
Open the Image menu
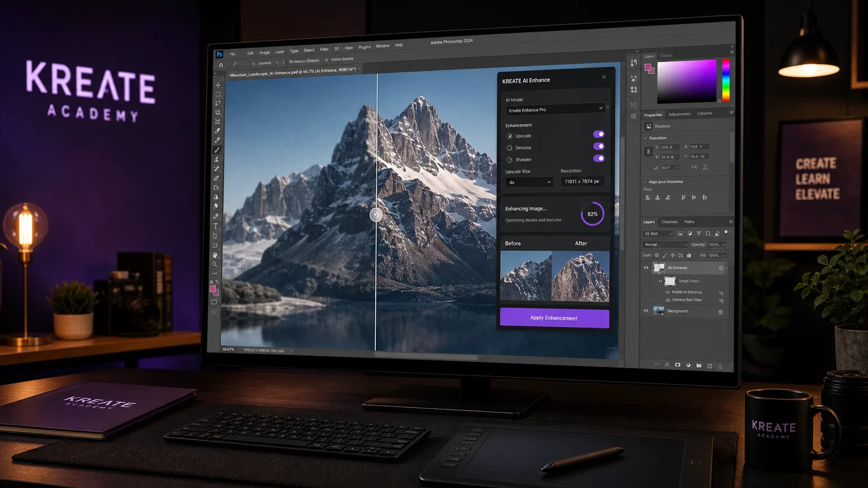click(264, 53)
